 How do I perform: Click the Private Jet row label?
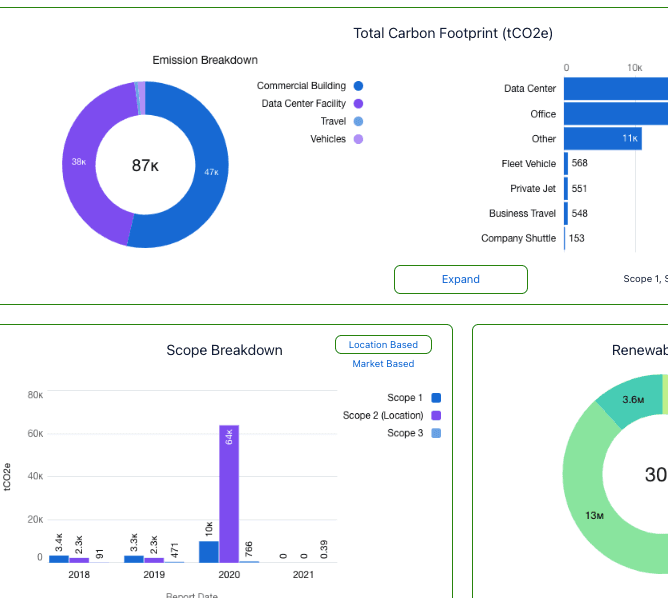[x=533, y=189]
